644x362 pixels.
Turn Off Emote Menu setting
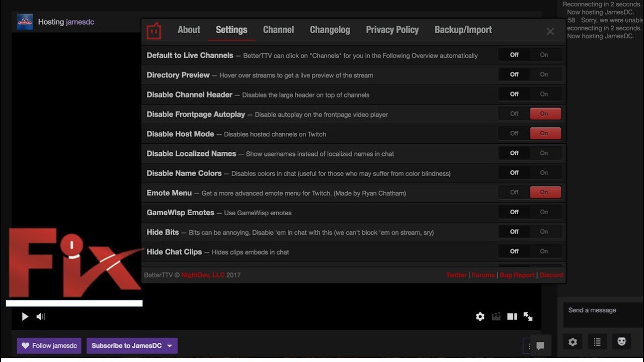click(514, 192)
